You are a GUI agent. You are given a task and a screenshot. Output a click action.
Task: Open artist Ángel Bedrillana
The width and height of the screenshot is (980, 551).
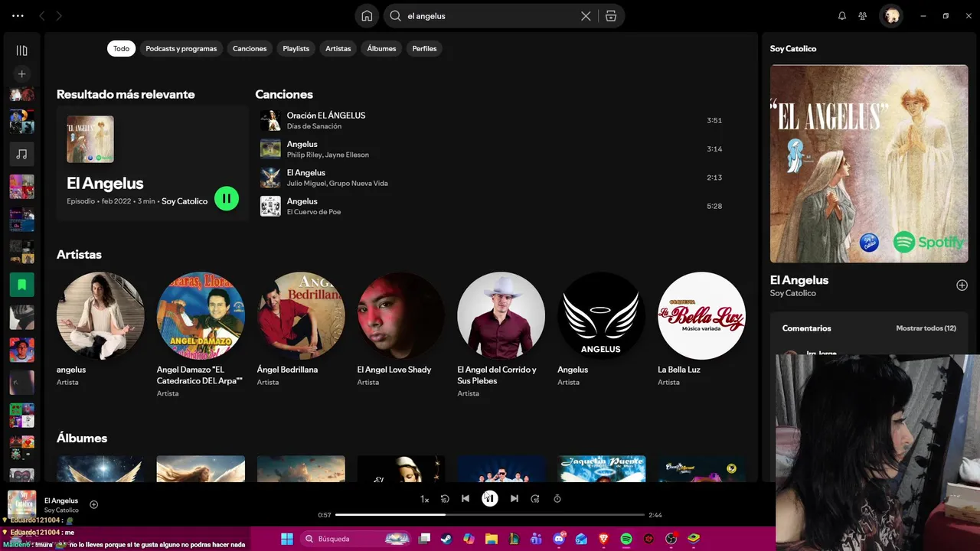coord(301,316)
